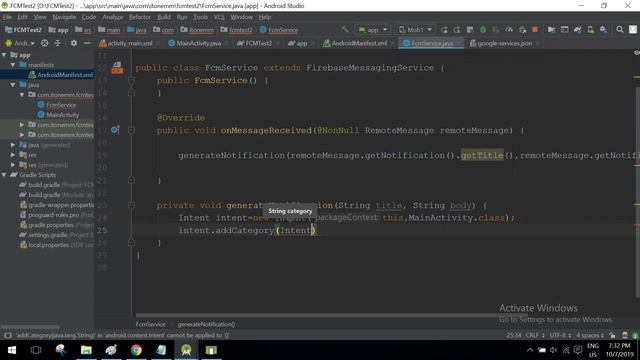Image resolution: width=640 pixels, height=360 pixels.
Task: Run the app with green Run icon
Action: [x=444, y=29]
